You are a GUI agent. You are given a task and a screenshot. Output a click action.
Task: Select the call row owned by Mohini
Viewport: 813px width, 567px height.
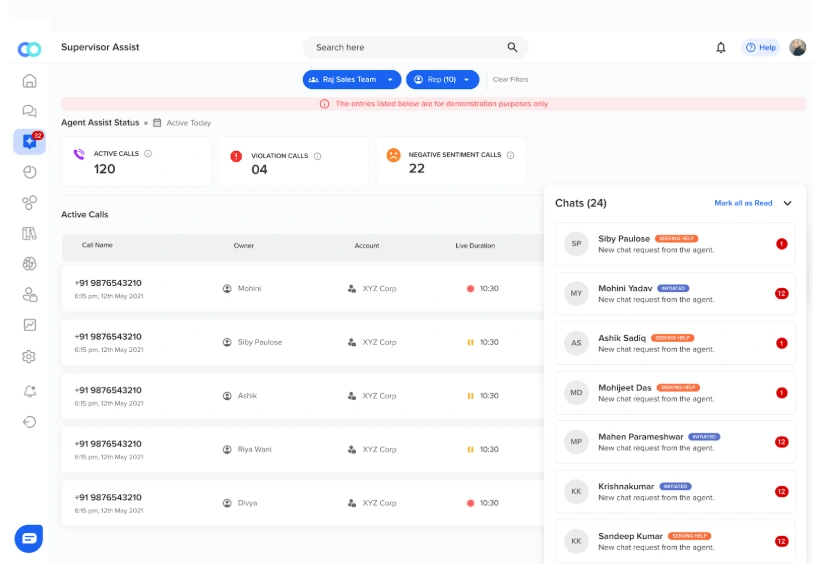pos(303,289)
